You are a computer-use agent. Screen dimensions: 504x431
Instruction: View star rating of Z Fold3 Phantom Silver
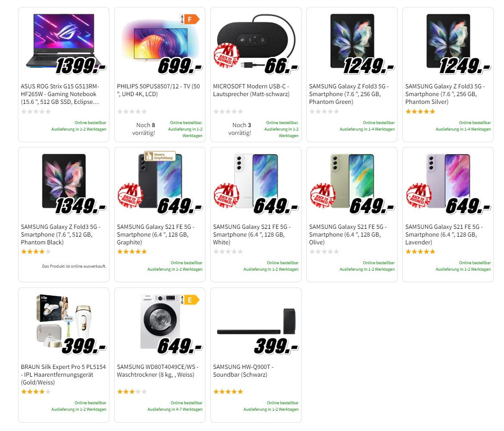420,111
